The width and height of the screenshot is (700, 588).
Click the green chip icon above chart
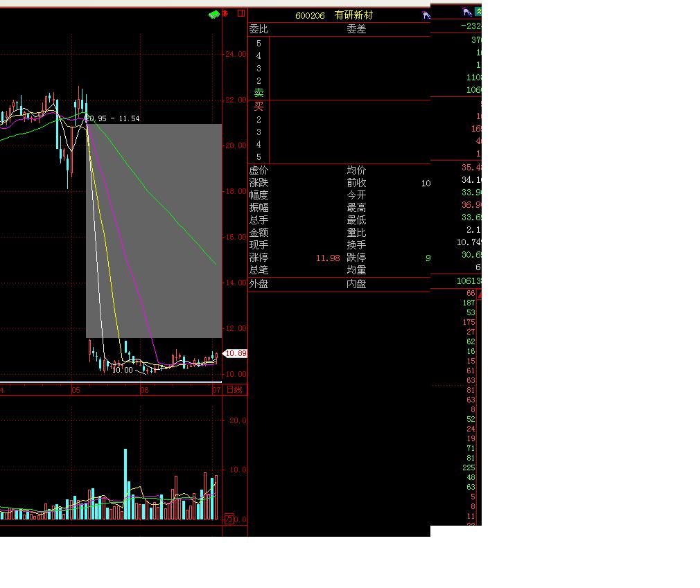[x=215, y=14]
